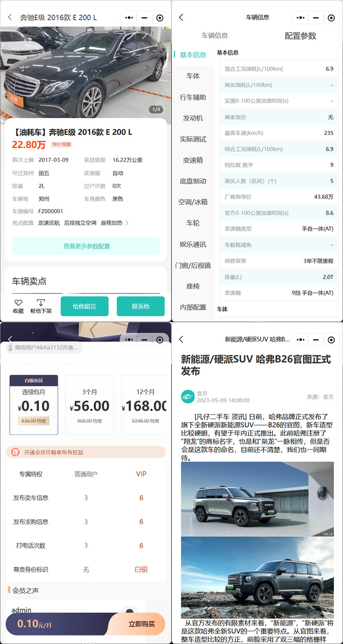Open the first Haval SUV image by the building
Image resolution: width=343 pixels, height=644 pixels.
(x=257, y=499)
